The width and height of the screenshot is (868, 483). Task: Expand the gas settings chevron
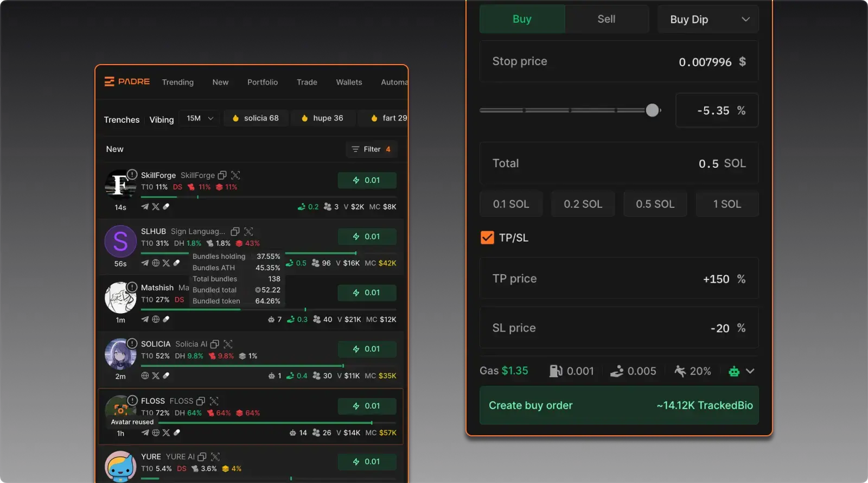click(750, 371)
